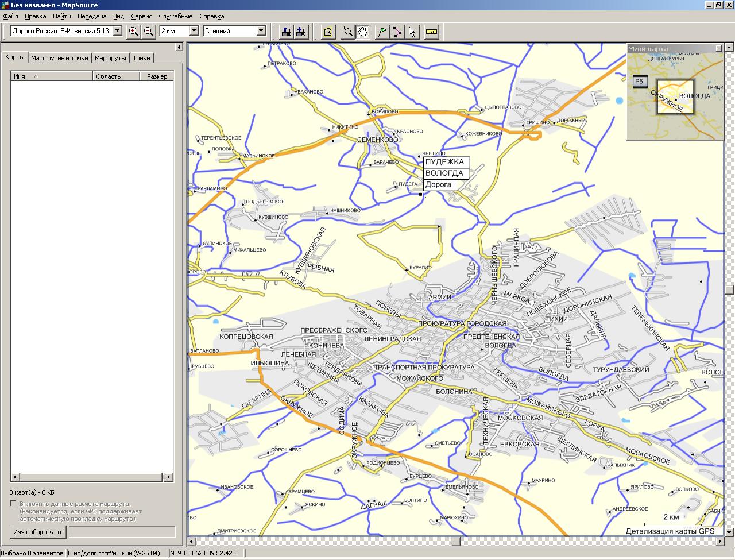The width and height of the screenshot is (735, 560).
Task: Click the Имя набора карт button
Action: (38, 532)
